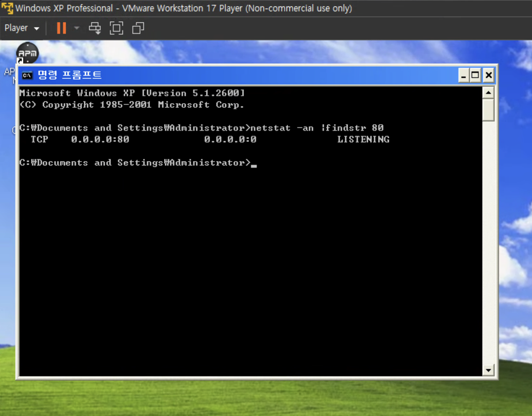Click the Version 5.1.2600 banner line
Viewport: 532px width, 416px height.
132,93
